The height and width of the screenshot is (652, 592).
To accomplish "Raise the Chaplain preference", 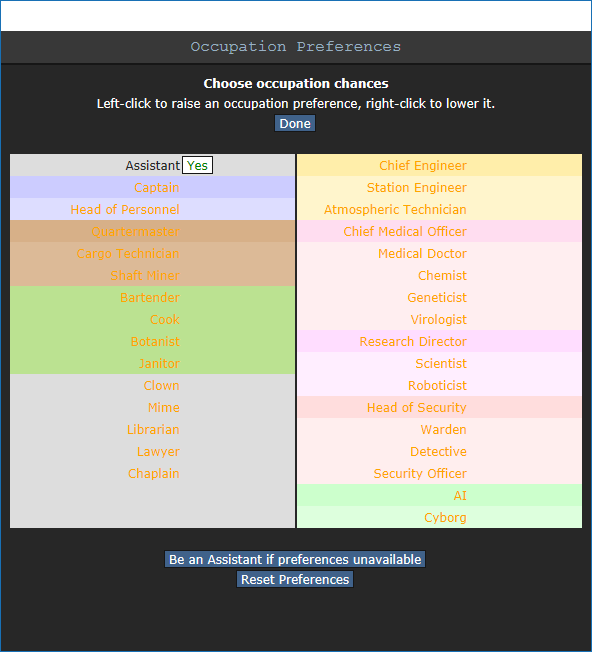I will [153, 474].
